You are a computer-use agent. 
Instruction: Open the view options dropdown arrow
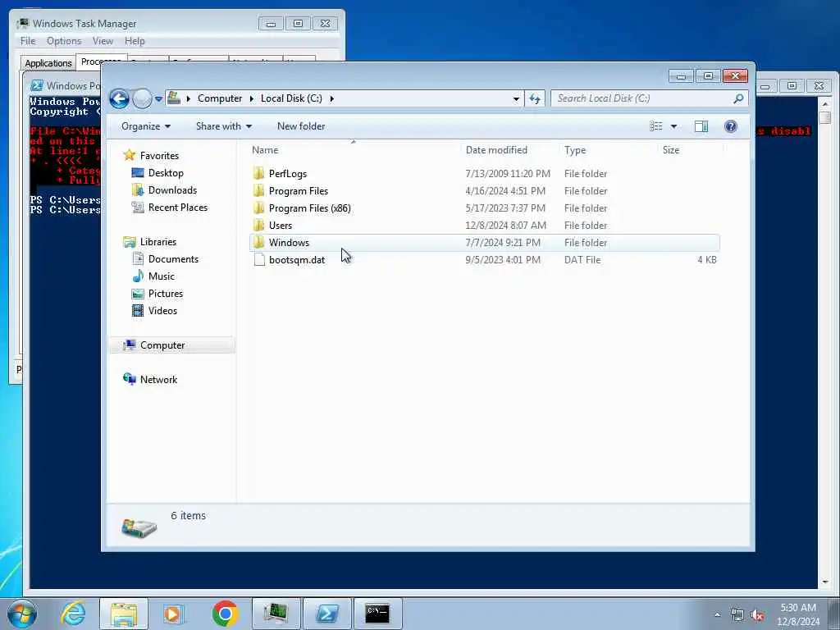pyautogui.click(x=674, y=126)
